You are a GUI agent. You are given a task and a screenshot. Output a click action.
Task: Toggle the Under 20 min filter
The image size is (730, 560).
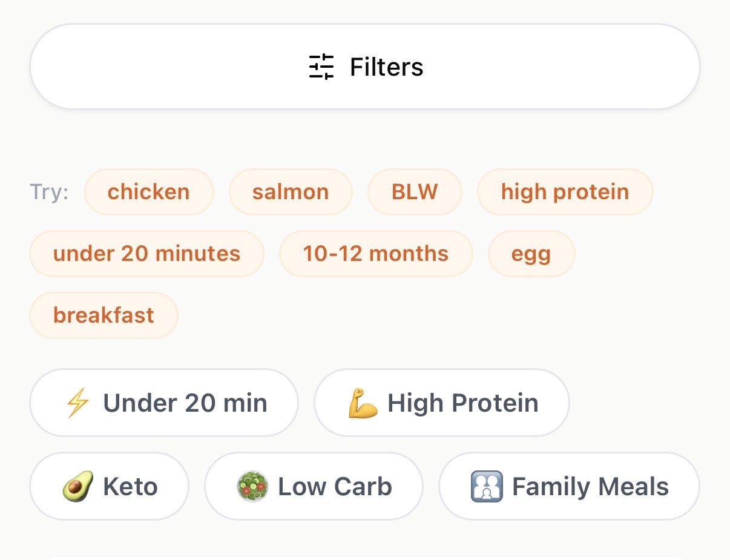164,403
